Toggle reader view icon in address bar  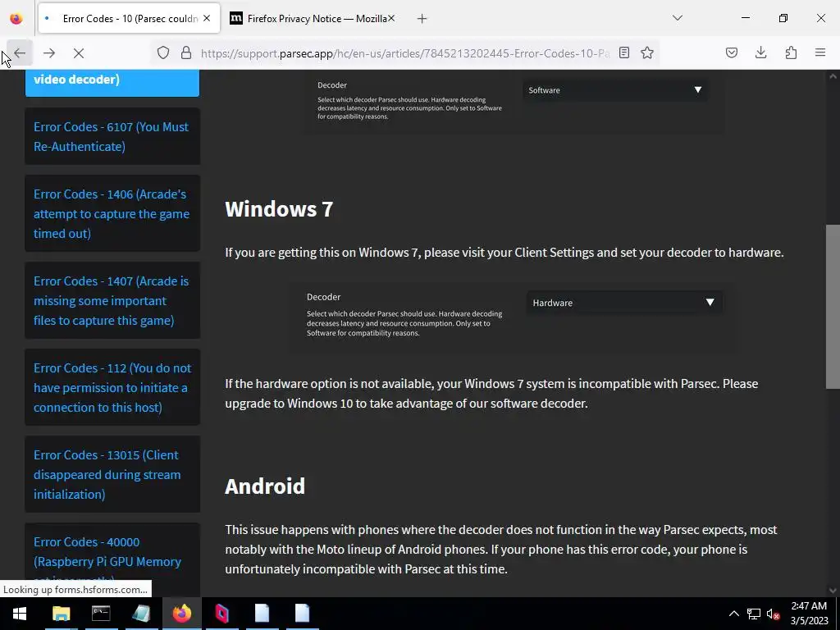tap(624, 53)
